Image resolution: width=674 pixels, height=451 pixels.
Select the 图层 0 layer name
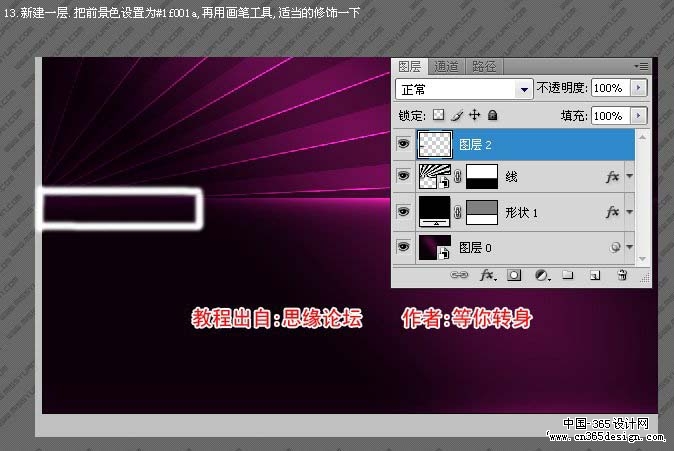[475, 248]
